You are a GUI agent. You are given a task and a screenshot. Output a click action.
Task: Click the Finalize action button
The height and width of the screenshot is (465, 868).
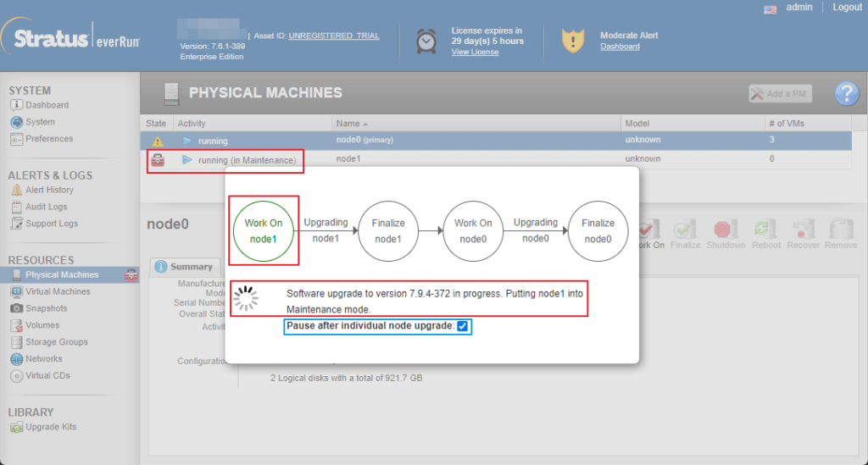coord(685,235)
